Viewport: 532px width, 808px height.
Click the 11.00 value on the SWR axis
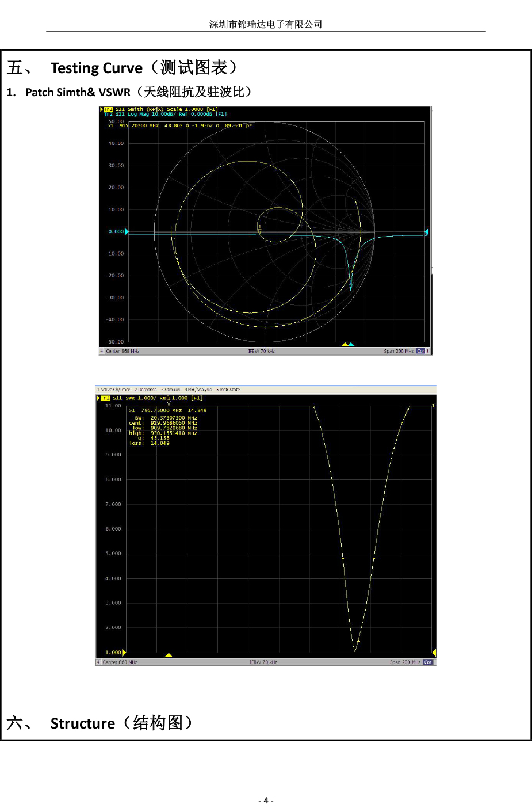tap(113, 406)
